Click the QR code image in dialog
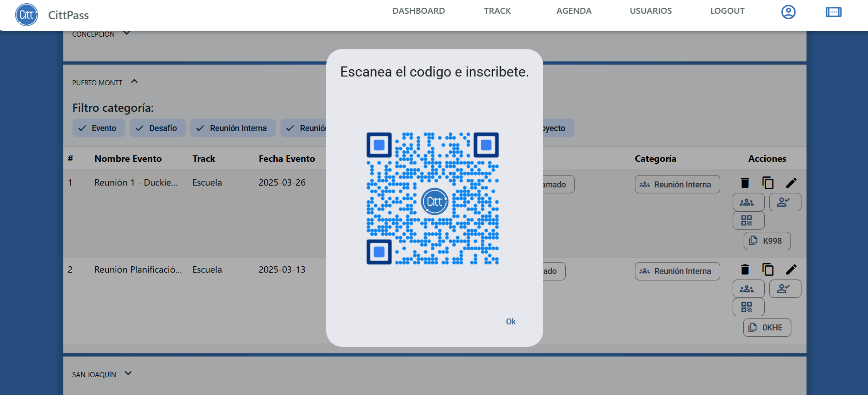This screenshot has height=395, width=868. [433, 198]
